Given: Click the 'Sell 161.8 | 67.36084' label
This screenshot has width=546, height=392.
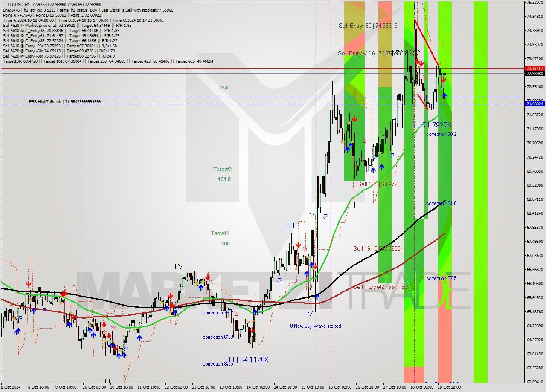Looking at the screenshot, I should 378,248.
